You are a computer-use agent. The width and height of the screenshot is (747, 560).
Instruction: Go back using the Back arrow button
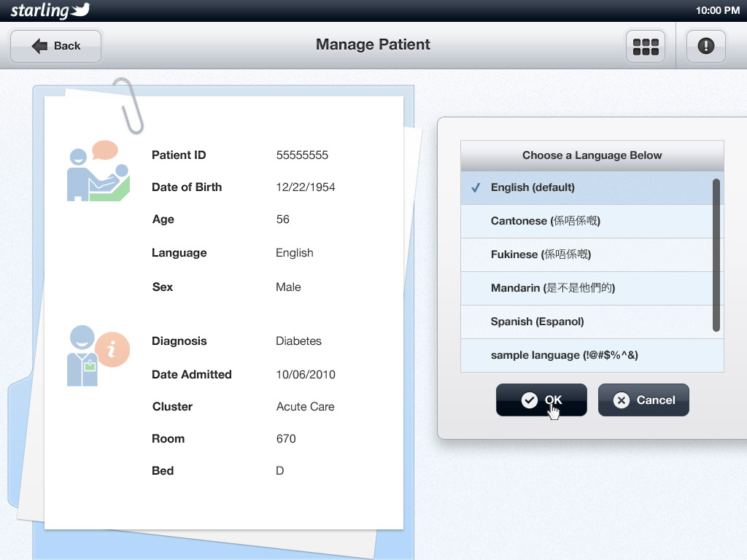click(x=56, y=46)
